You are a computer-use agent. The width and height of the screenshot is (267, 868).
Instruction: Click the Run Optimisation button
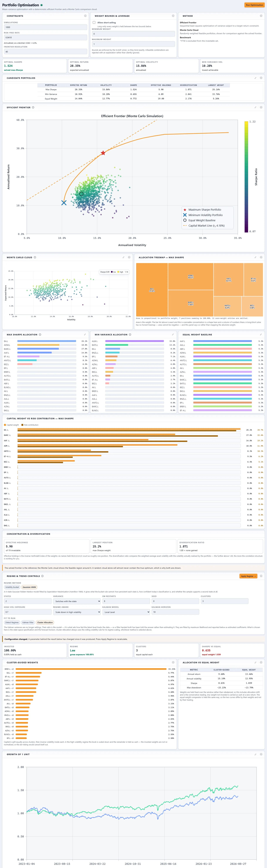[x=255, y=5]
